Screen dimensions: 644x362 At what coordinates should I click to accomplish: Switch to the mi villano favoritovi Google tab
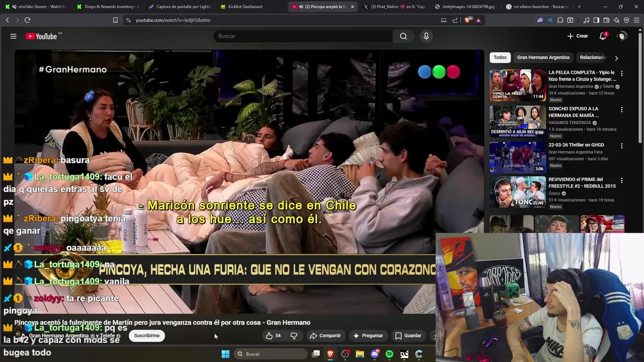click(x=537, y=7)
